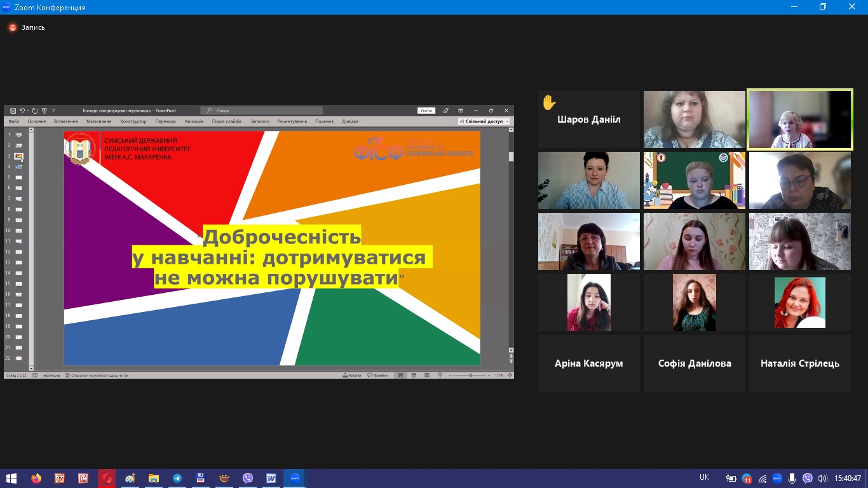Viewport: 868px width, 488px height.
Task: Click the fit-slide-to-window icon
Action: click(510, 376)
